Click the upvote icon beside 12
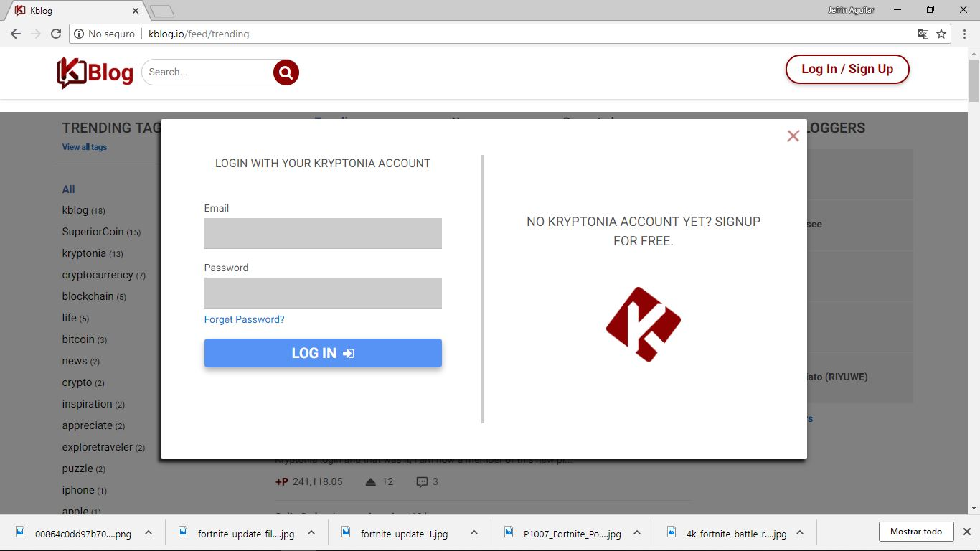Screen dimensions: 980x551 (x=370, y=482)
